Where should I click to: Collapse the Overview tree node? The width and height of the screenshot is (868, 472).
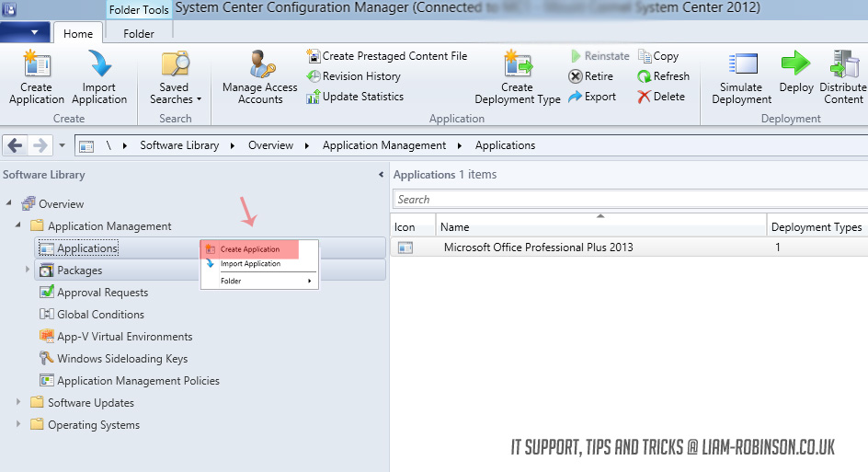coord(9,203)
